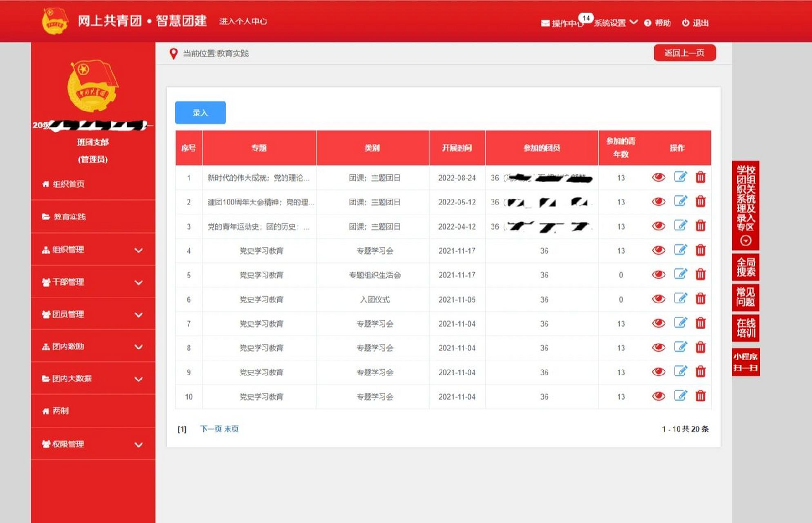Click the edit pencil icon for 入团仪式 row
Screen dimensions: 812x523
[x=680, y=299]
